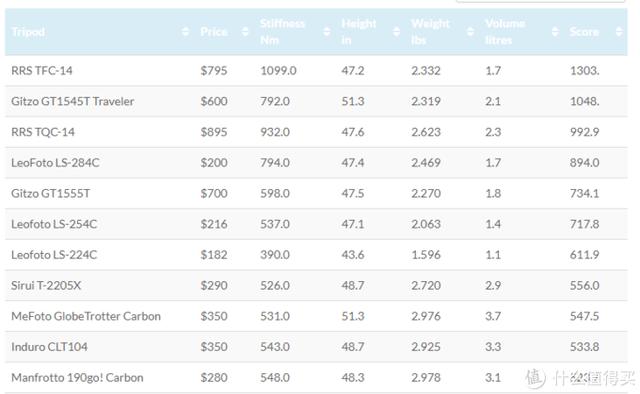Screen dimensions: 640x394
Task: Click the 894.0 score value
Action: (x=584, y=162)
